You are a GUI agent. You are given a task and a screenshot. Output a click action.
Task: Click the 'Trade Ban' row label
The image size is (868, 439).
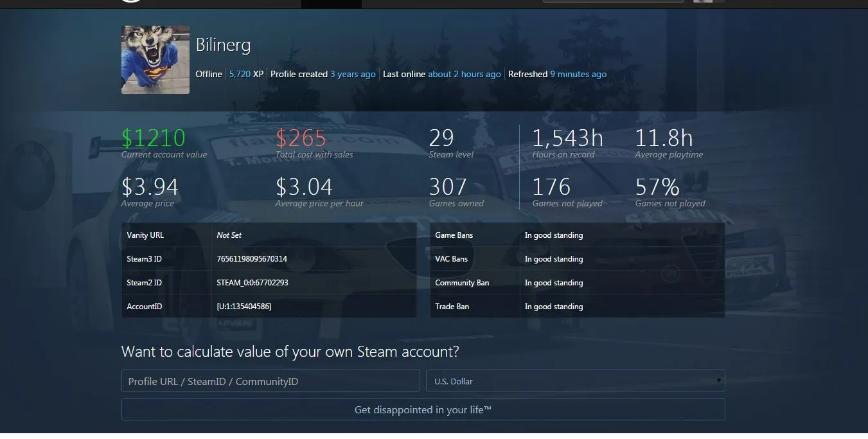click(452, 307)
